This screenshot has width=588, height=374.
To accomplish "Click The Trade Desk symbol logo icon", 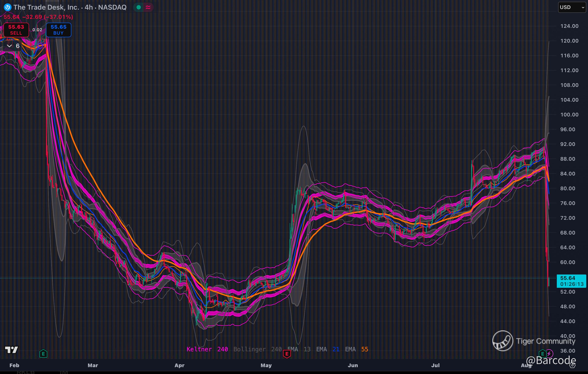I will [x=7, y=7].
